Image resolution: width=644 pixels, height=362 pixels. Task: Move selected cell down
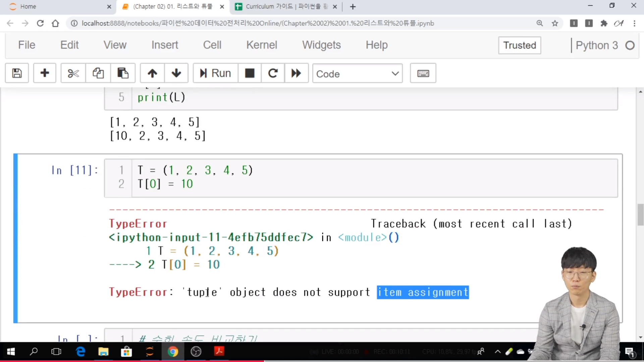click(176, 73)
